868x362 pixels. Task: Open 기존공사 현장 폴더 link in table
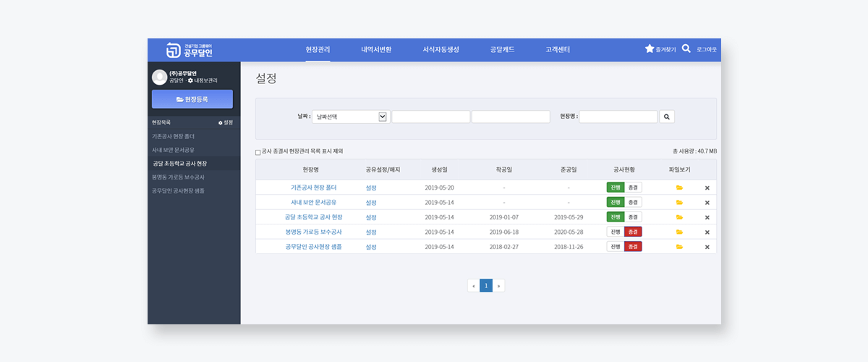pos(314,188)
